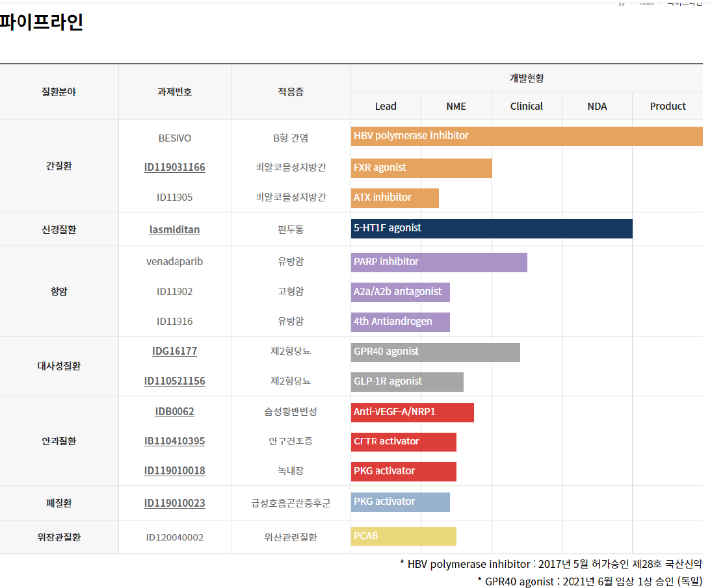Click the 과제번호 column header
The height and width of the screenshot is (588, 712).
[x=174, y=92]
